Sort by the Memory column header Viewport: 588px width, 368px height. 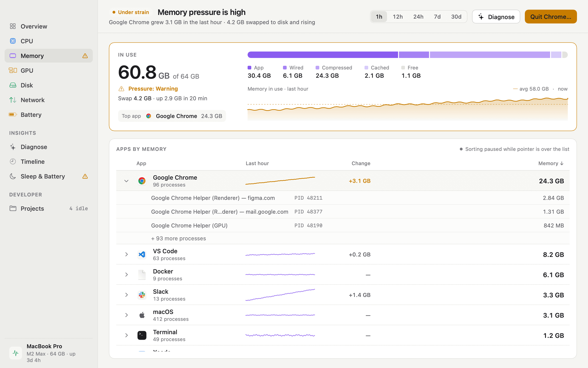click(x=551, y=163)
